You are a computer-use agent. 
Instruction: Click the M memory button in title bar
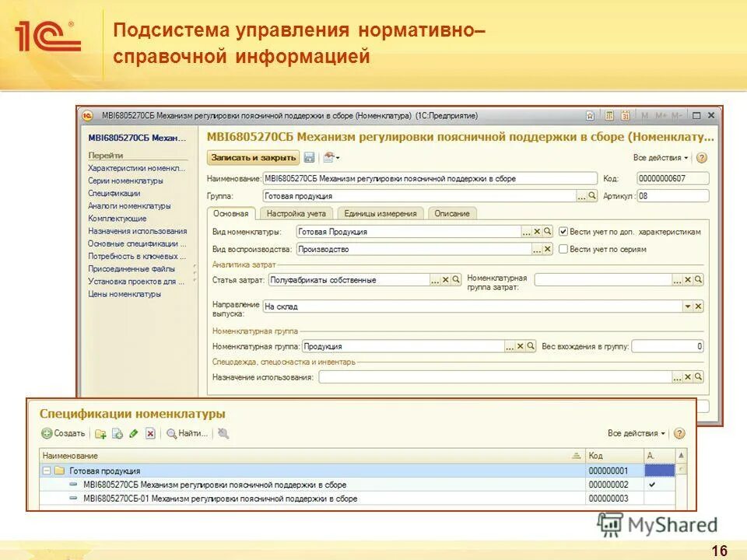(645, 116)
